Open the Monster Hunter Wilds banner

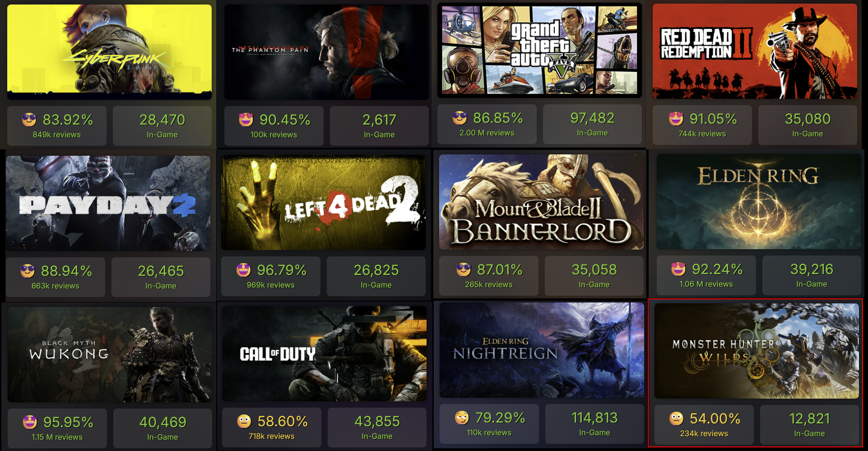757,351
